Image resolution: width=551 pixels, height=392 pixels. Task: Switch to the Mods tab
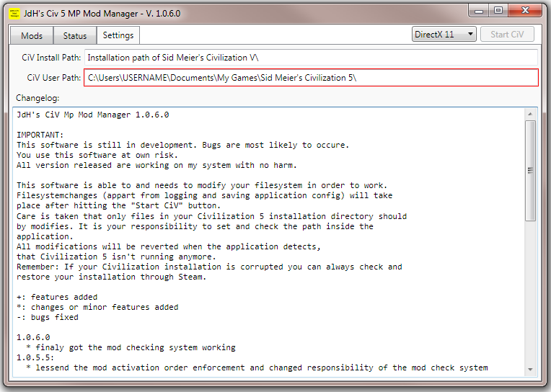pyautogui.click(x=32, y=35)
